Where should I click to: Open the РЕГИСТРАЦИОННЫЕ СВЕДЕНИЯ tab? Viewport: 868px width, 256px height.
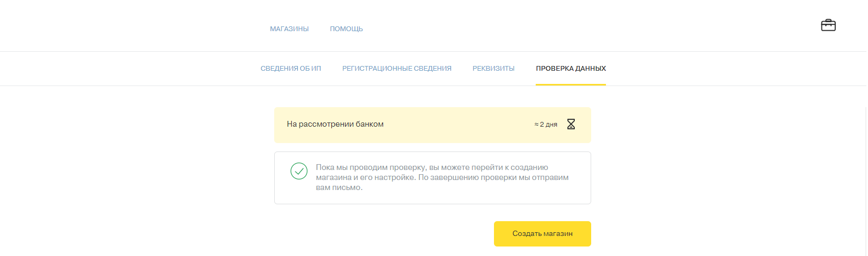coord(397,69)
